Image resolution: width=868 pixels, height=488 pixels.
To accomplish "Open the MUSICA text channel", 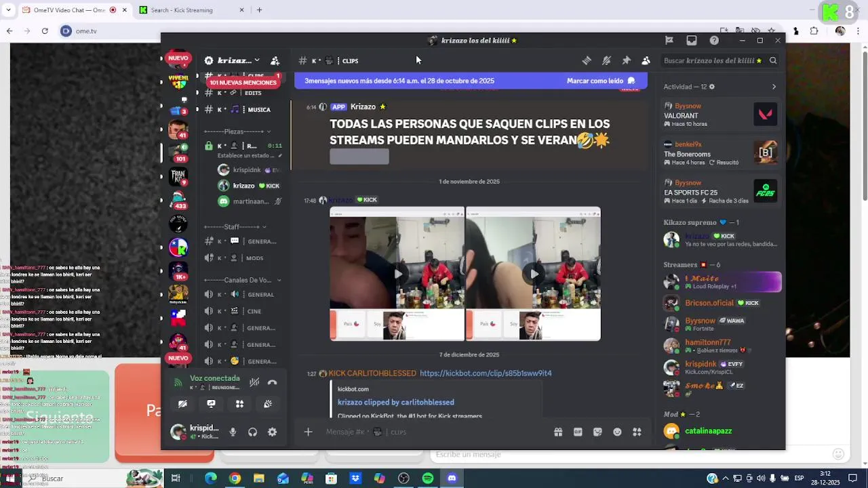I will click(x=243, y=109).
